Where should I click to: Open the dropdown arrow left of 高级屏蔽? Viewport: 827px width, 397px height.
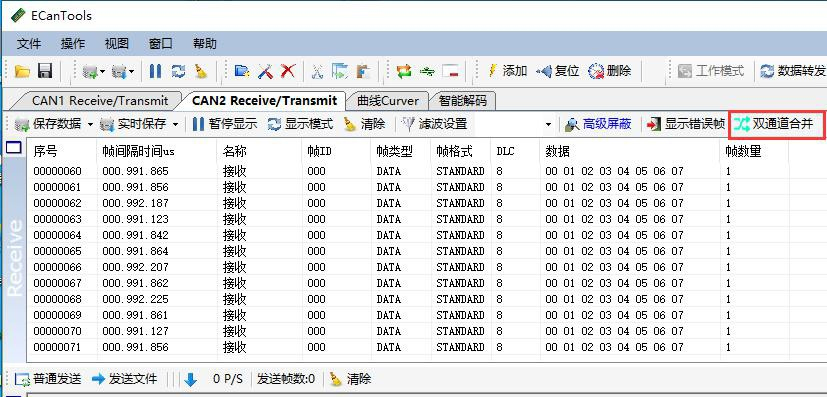pyautogui.click(x=548, y=124)
